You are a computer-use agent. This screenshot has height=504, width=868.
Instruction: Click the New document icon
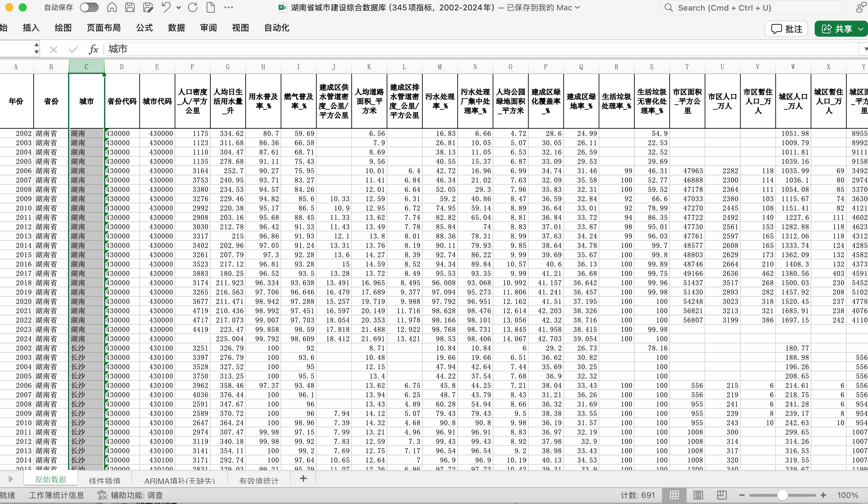click(210, 7)
